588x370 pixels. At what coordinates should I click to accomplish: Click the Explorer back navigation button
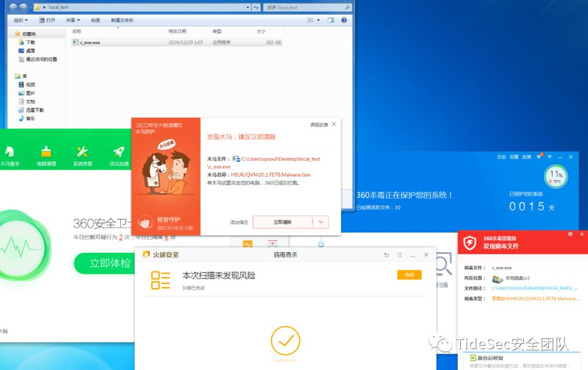click(x=13, y=7)
